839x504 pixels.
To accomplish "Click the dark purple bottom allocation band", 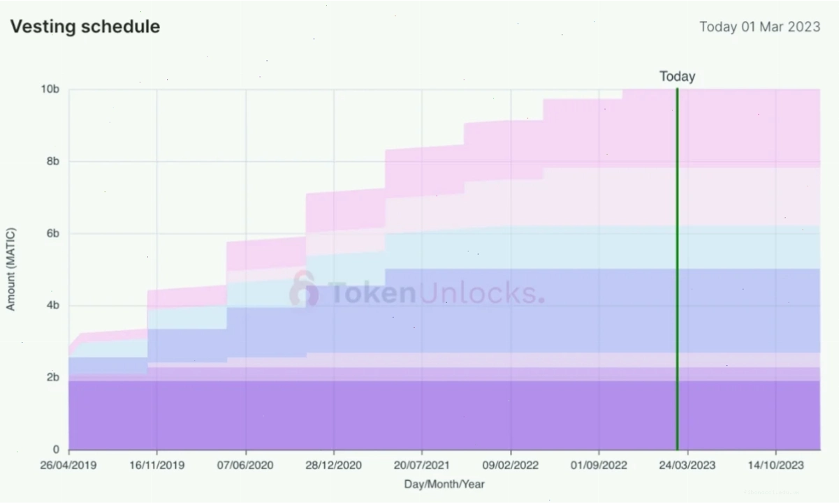I will (444, 415).
